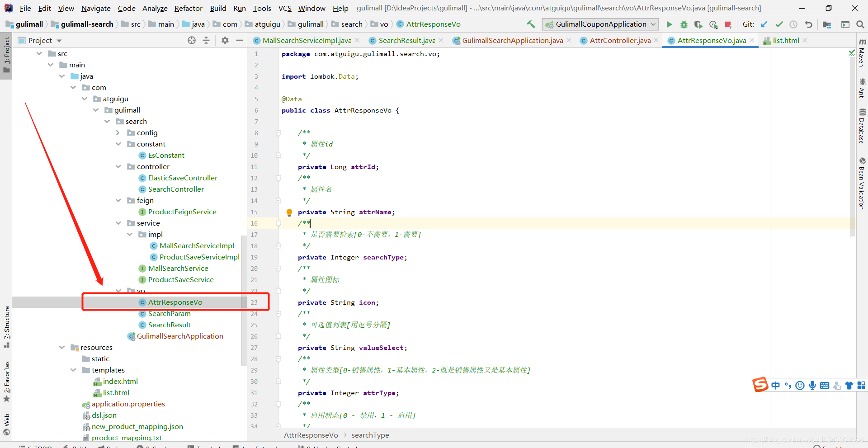Open the Structure tool window
The image size is (868, 448).
(x=6, y=326)
